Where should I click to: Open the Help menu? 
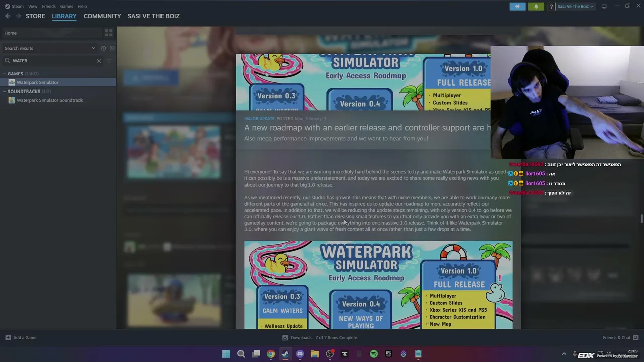coord(83,6)
